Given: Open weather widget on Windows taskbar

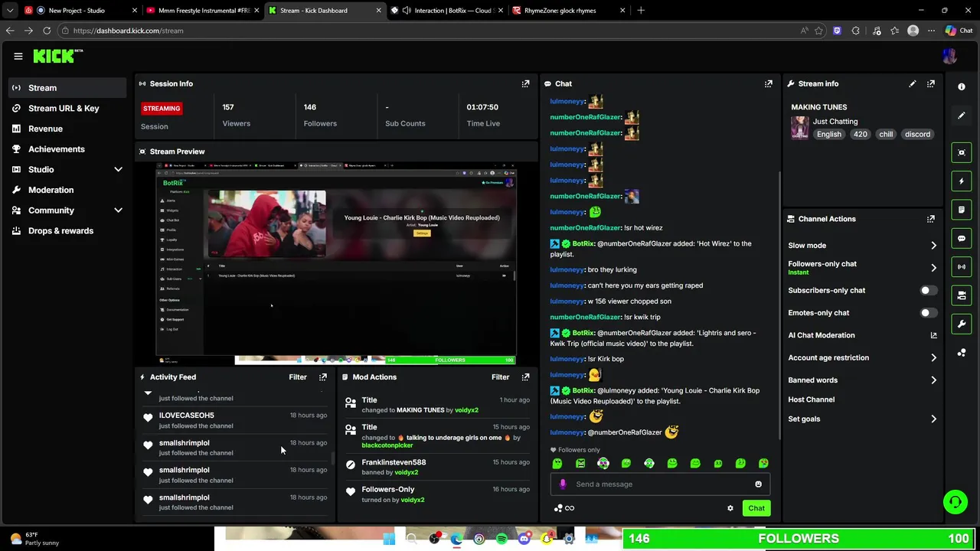Looking at the screenshot, I should [x=34, y=539].
